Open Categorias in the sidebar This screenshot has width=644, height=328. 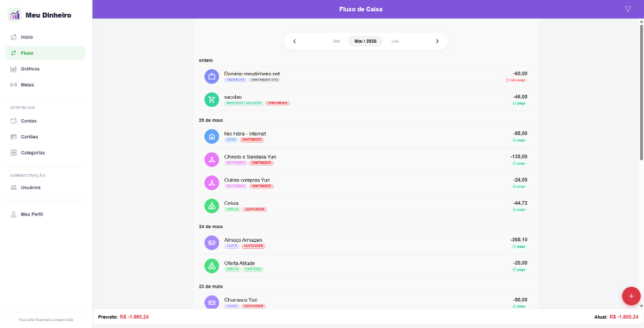click(45, 153)
